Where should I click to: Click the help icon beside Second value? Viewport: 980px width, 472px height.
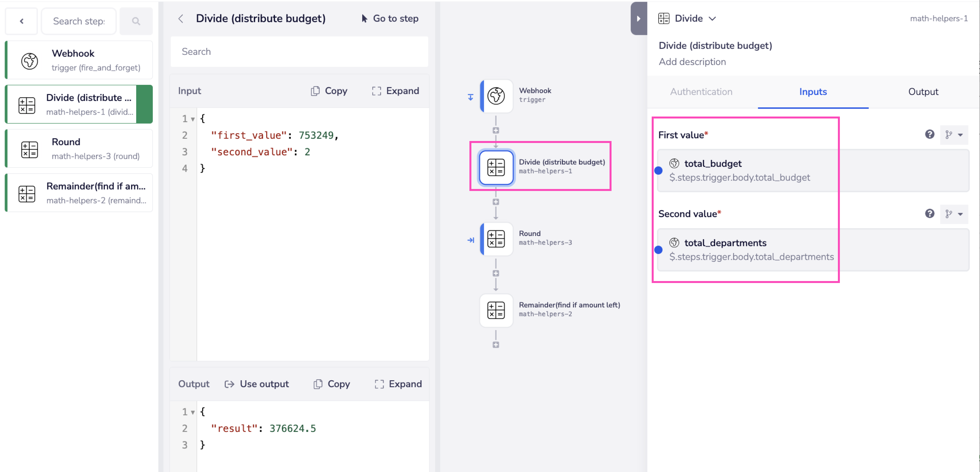(929, 213)
